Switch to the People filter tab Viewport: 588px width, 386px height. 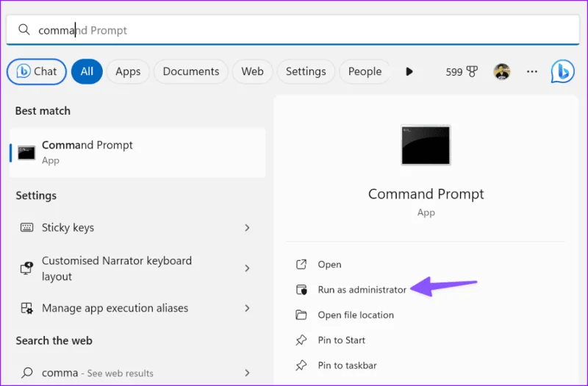click(365, 71)
